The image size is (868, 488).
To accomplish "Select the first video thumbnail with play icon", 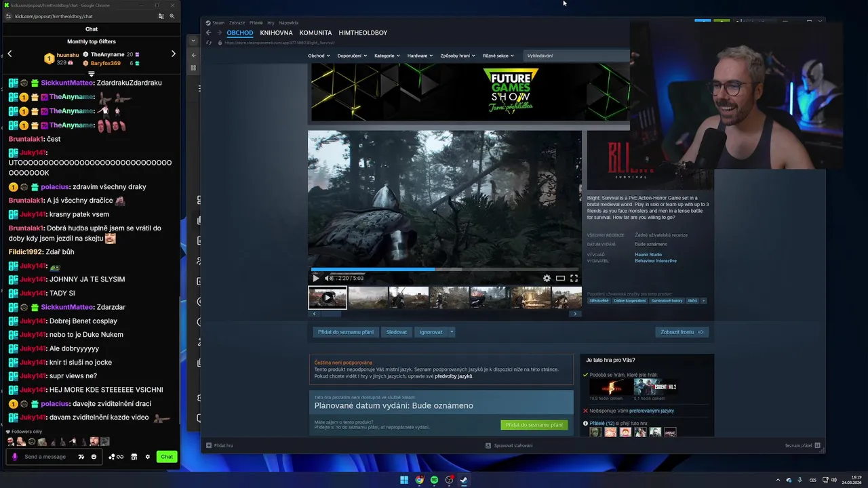I will (x=328, y=298).
